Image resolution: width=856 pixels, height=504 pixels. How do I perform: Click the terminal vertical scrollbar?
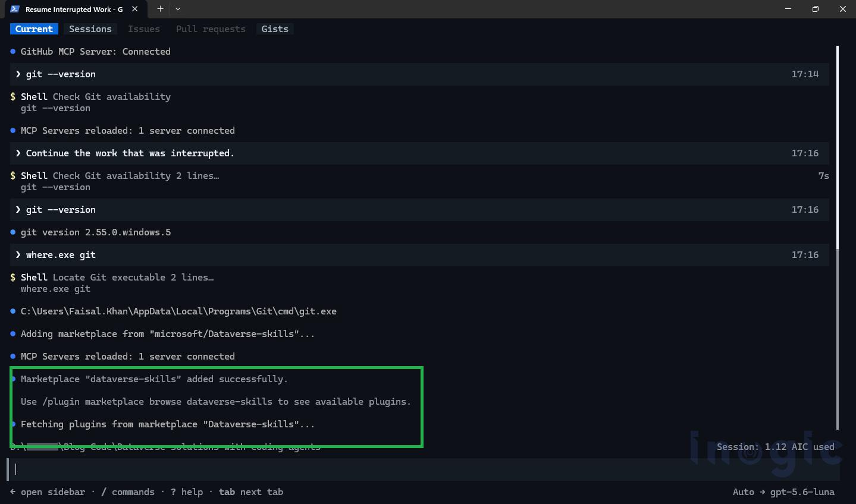[838, 238]
